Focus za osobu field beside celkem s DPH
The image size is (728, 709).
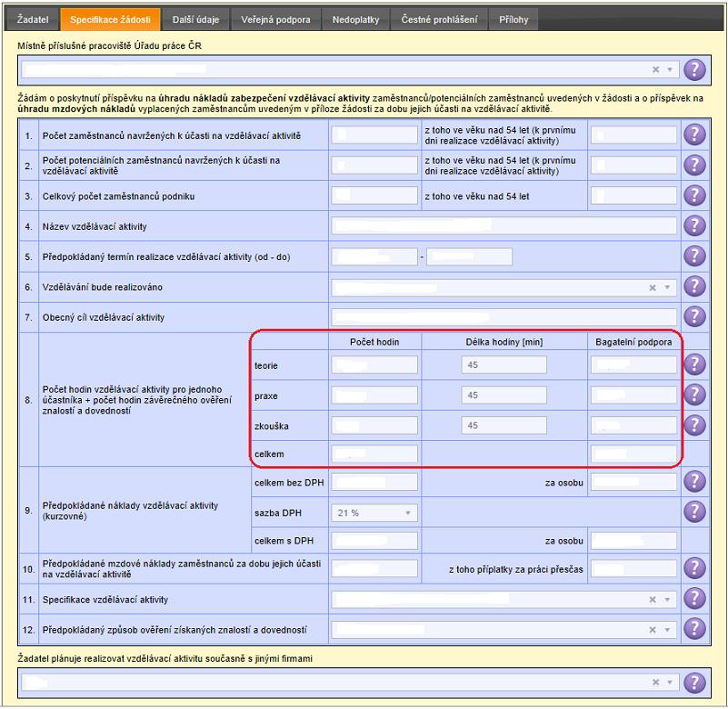pyautogui.click(x=633, y=541)
